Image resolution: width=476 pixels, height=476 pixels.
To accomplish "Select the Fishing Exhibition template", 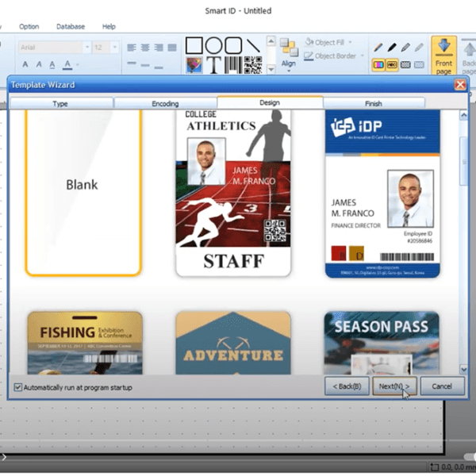I will 85,343.
